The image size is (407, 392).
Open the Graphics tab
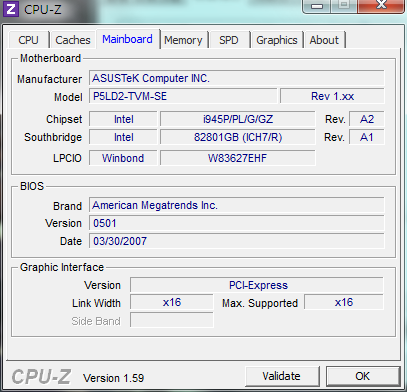[277, 40]
